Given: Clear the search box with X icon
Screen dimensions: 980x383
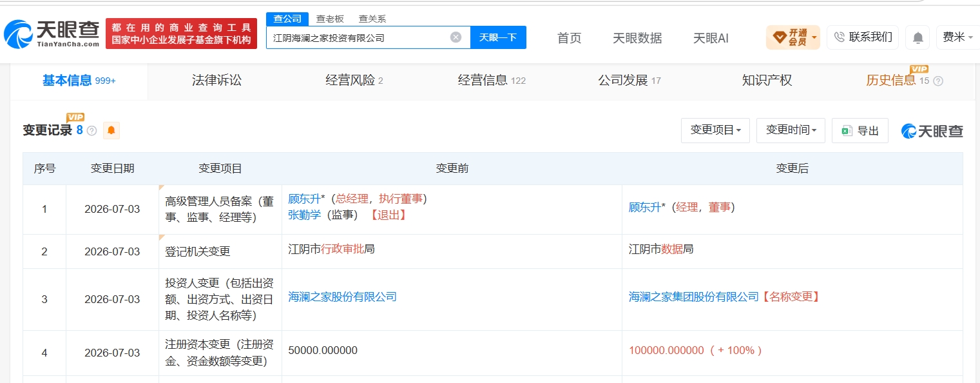Looking at the screenshot, I should pyautogui.click(x=456, y=37).
